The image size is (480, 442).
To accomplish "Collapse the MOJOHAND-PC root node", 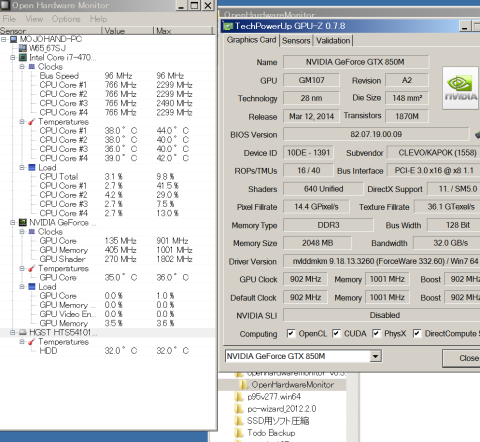I will click(x=4, y=39).
